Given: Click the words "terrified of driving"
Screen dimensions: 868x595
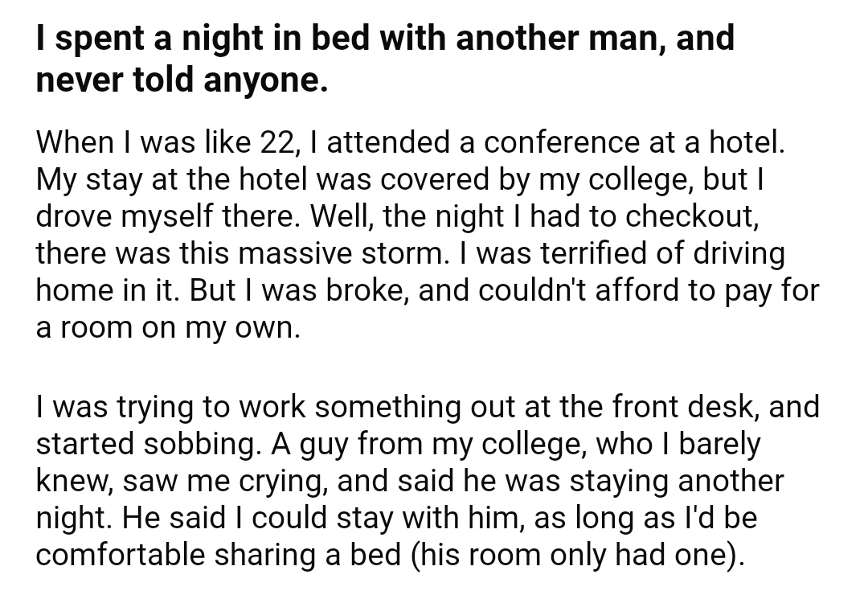Looking at the screenshot, I should click(x=662, y=254).
